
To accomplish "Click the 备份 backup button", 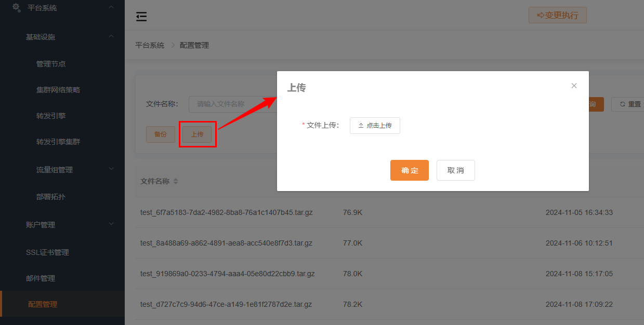I will (161, 134).
